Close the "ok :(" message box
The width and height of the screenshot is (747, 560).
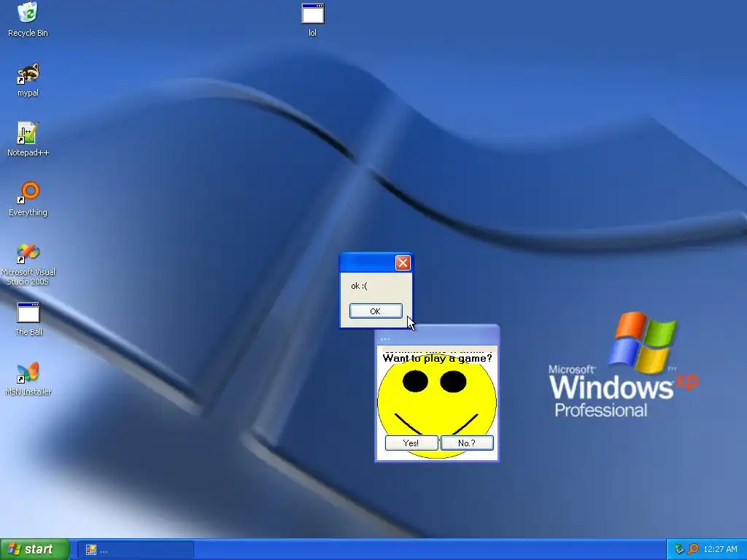403,262
